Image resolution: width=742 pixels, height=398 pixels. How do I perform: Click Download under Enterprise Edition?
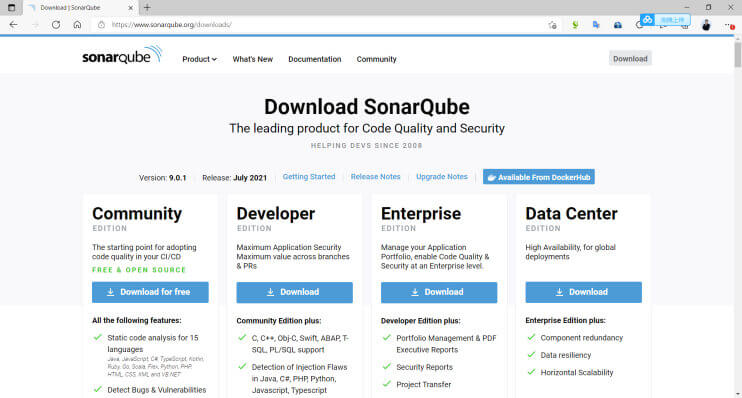tap(439, 292)
